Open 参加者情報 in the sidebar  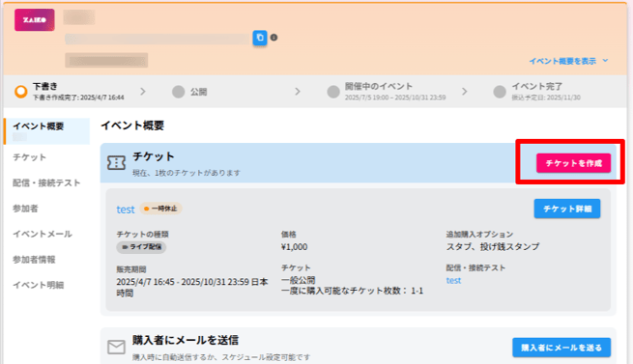pyautogui.click(x=34, y=260)
